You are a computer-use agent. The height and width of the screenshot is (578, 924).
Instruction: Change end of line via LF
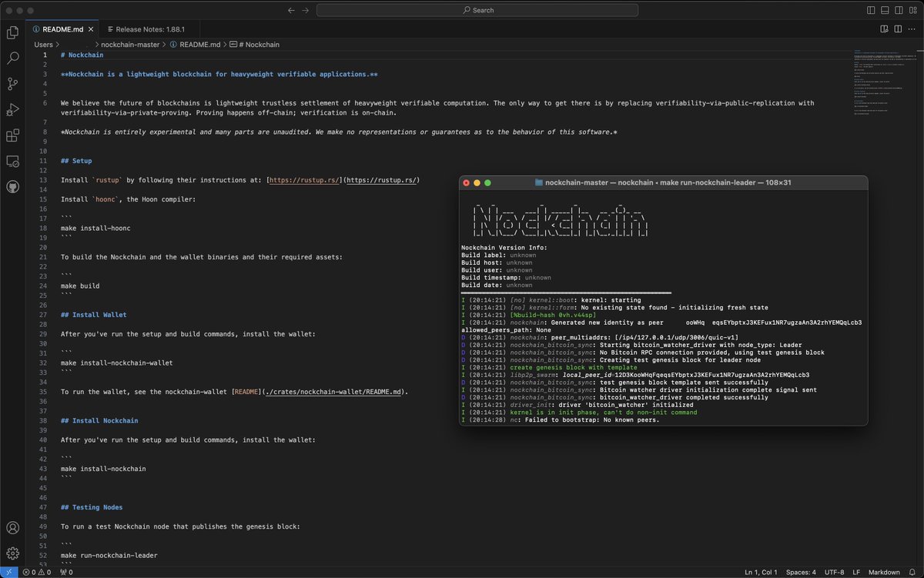[855, 572]
